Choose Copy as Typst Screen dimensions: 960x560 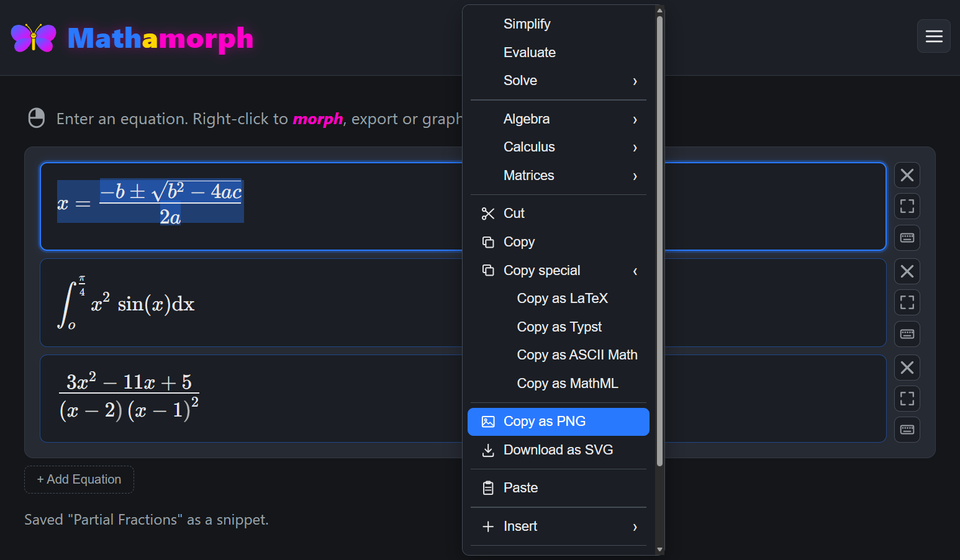(558, 327)
